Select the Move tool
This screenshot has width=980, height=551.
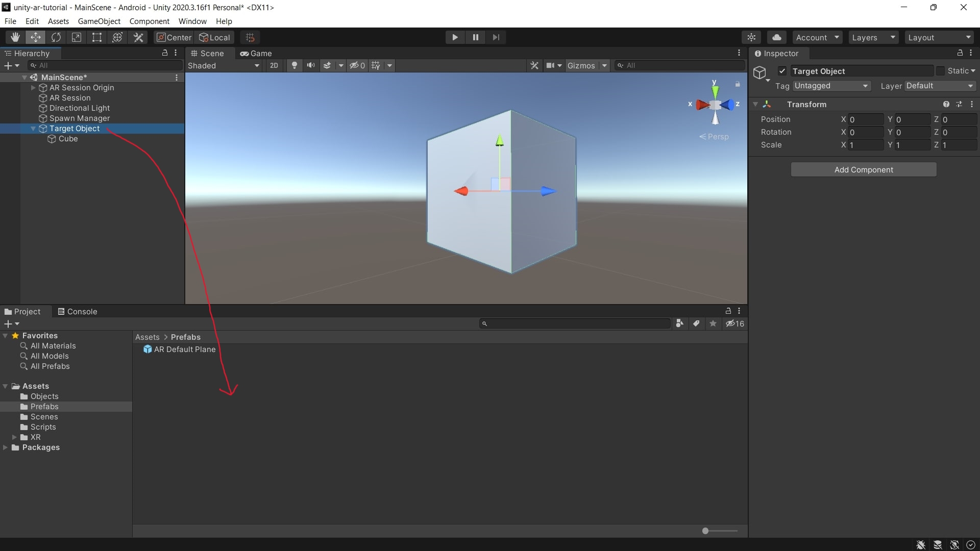click(x=36, y=37)
